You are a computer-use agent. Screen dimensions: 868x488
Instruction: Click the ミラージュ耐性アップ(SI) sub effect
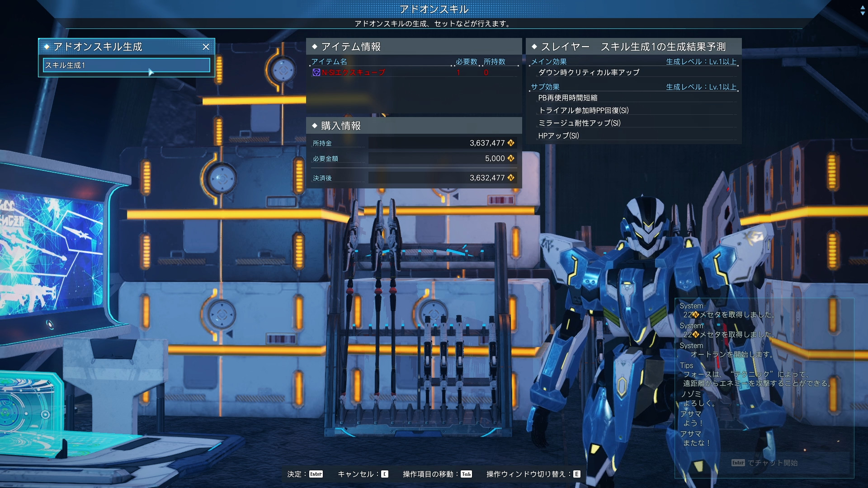(x=579, y=123)
